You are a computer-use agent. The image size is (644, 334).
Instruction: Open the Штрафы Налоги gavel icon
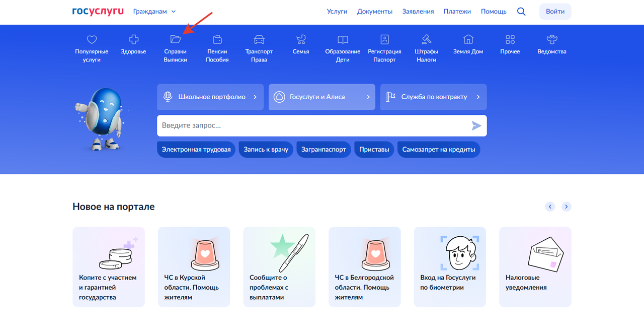[x=427, y=39]
